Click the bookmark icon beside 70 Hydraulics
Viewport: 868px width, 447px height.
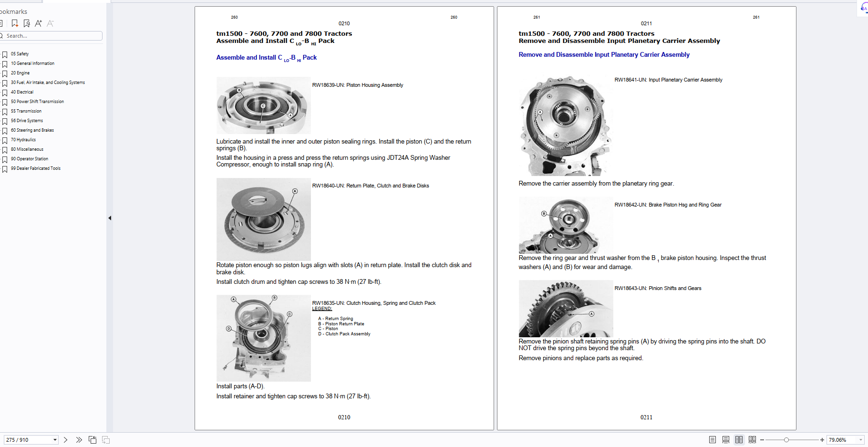[x=5, y=141]
